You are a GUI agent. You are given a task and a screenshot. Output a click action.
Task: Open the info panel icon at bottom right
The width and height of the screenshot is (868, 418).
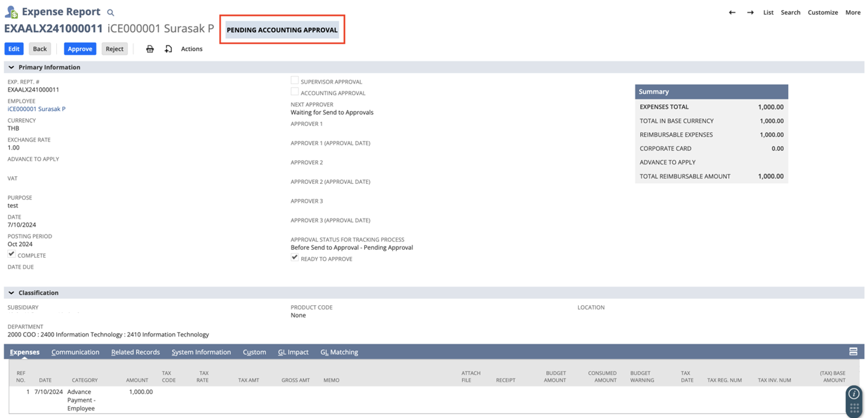coord(853,393)
